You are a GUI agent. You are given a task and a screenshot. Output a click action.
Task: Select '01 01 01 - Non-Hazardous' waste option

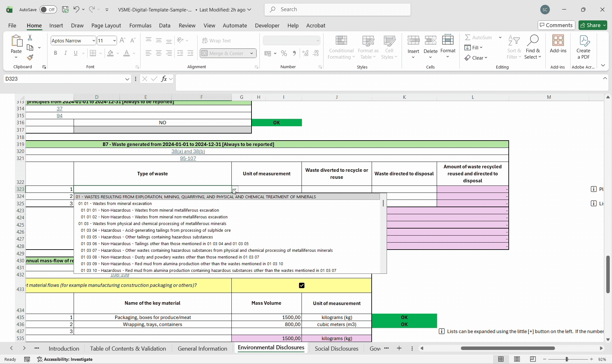coord(150,210)
